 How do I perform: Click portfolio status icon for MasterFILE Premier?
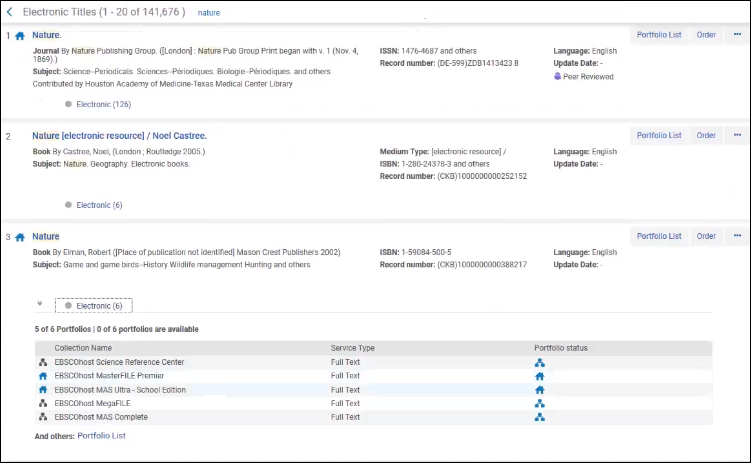click(540, 376)
